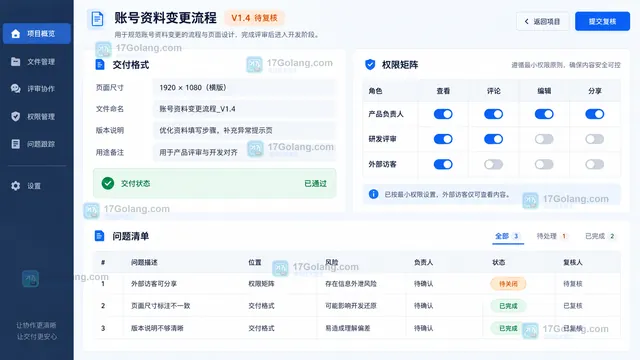Screen dimensions: 640x360
Task: Click the gear icon beside 设置
Action: 16,186
